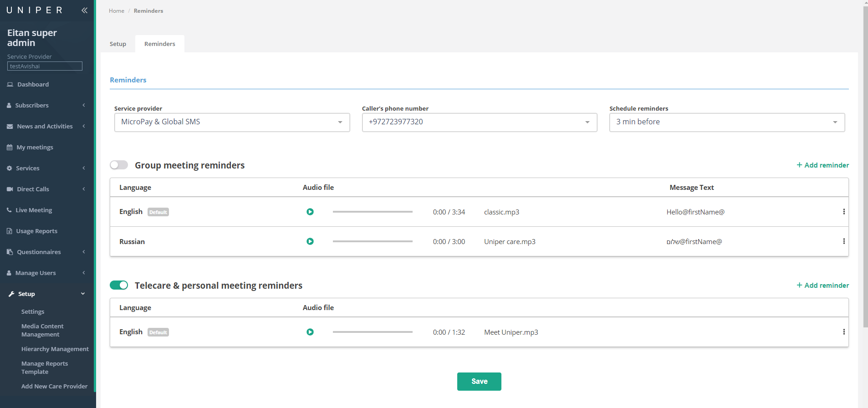Enable Group meeting reminders toggle

point(119,165)
